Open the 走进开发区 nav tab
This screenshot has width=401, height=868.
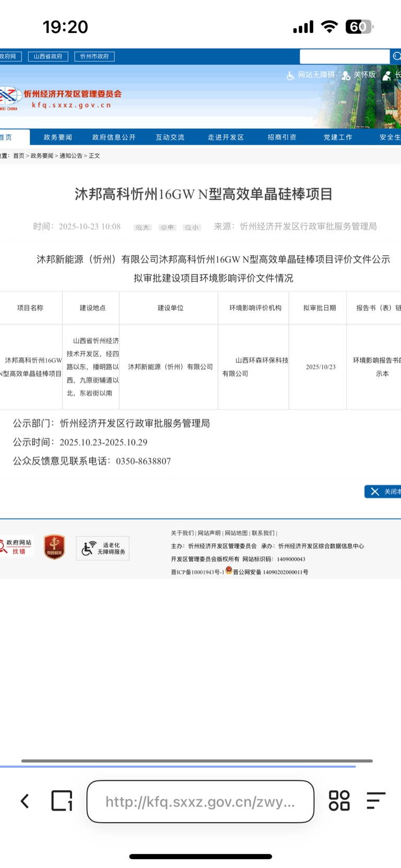(226, 137)
